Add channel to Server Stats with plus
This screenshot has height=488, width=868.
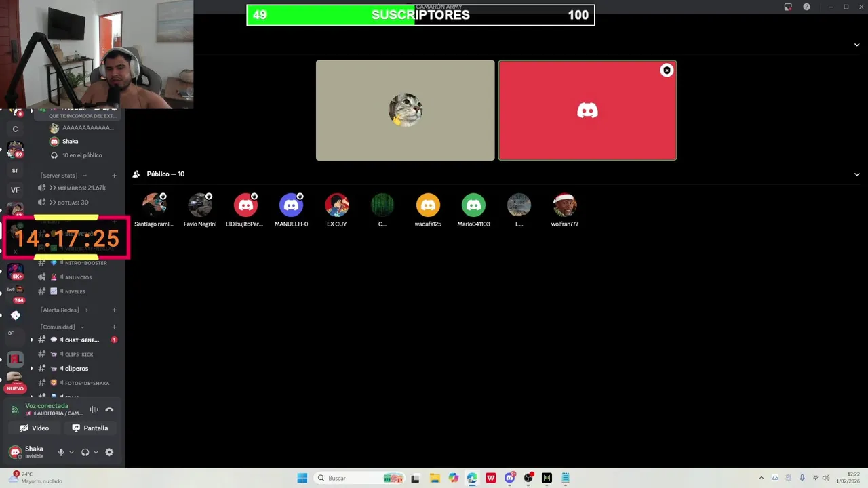coord(114,176)
